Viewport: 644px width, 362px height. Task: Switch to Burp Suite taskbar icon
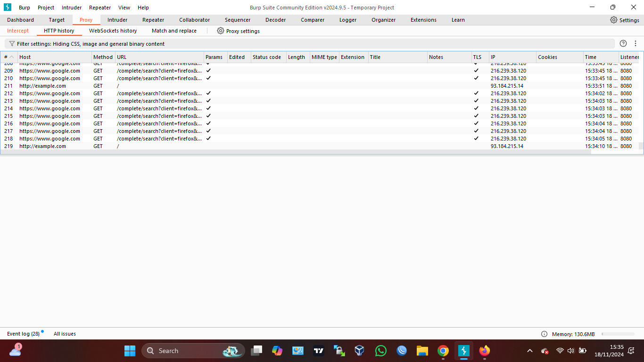(464, 351)
